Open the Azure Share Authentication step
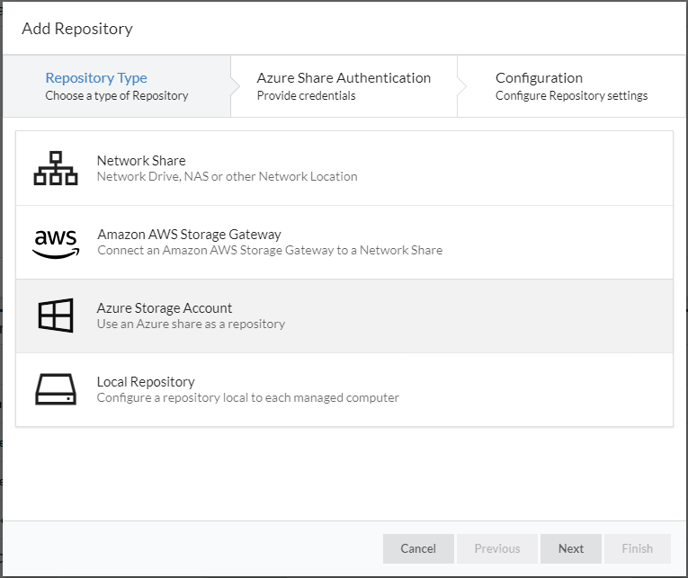This screenshot has height=578, width=688. click(x=344, y=86)
